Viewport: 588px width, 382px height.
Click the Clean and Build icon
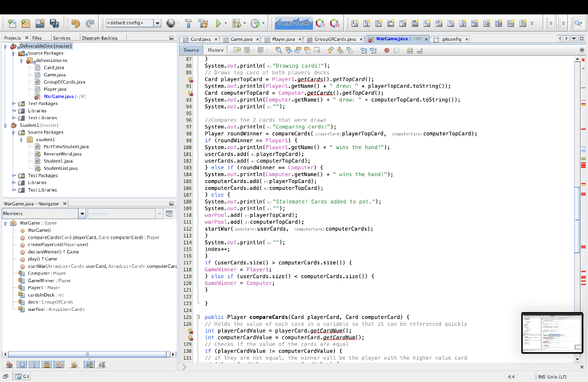203,24
